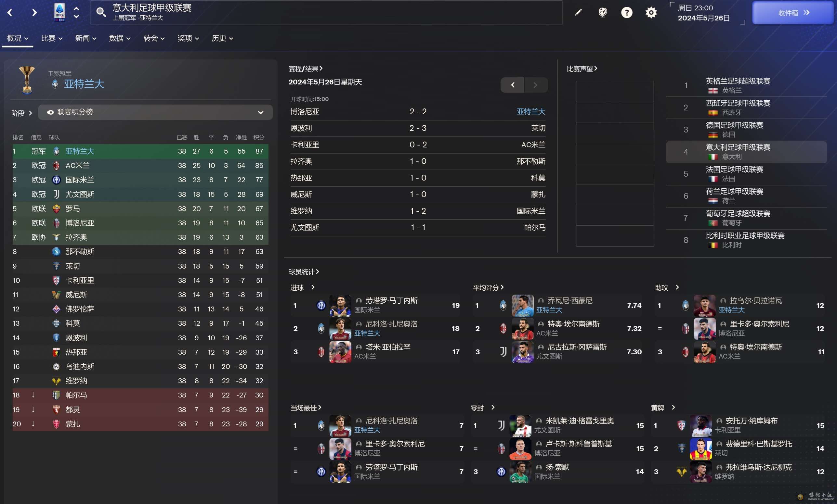Open the help question mark icon
This screenshot has height=504, width=837.
pos(627,13)
